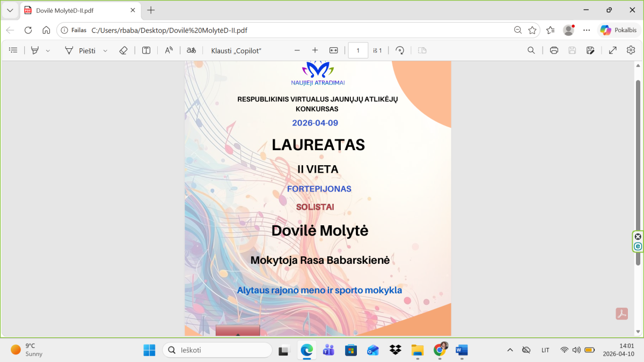Open the tab actions dropdown arrow
Image resolution: width=644 pixels, height=362 pixels.
[10, 10]
